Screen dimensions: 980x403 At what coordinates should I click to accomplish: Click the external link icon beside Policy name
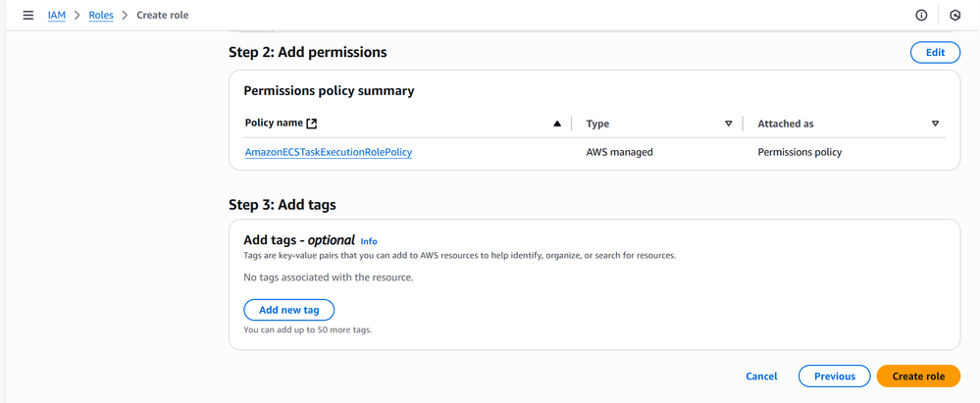(x=312, y=124)
